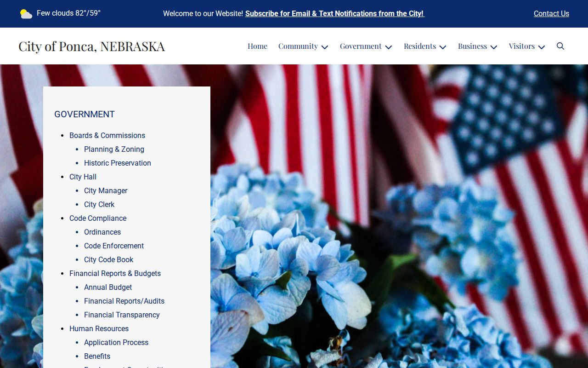This screenshot has width=588, height=368.
Task: Open the Code Compliance link
Action: tap(98, 218)
